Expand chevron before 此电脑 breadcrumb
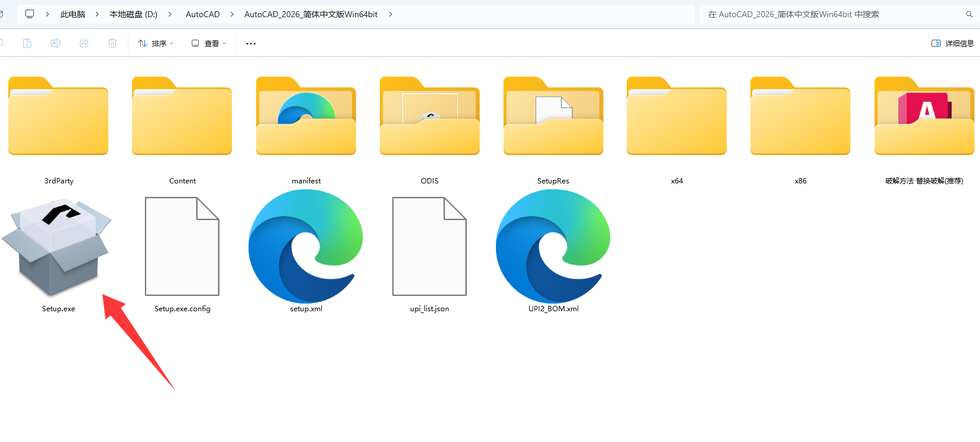 click(47, 14)
